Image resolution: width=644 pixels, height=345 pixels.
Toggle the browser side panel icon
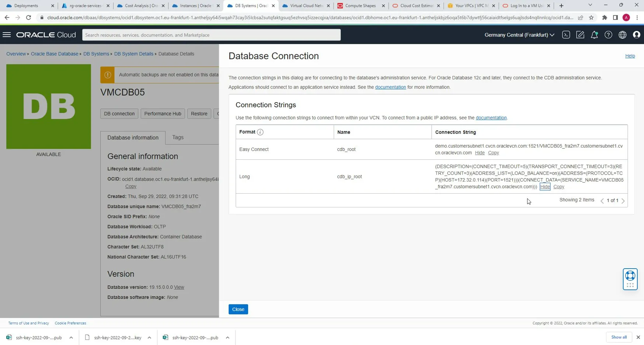(615, 18)
